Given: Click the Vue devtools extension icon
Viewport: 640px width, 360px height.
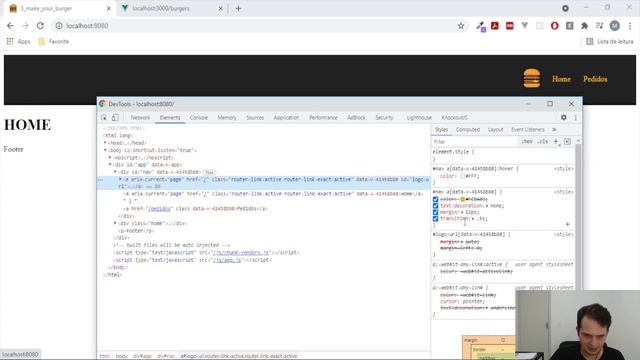Looking at the screenshot, I should [x=524, y=26].
